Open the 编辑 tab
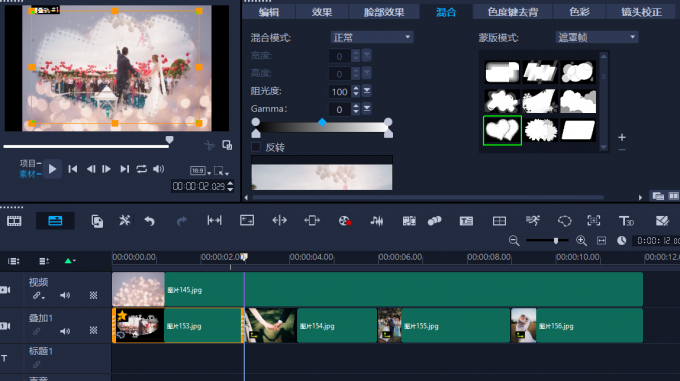This screenshot has width=680, height=381. (269, 12)
